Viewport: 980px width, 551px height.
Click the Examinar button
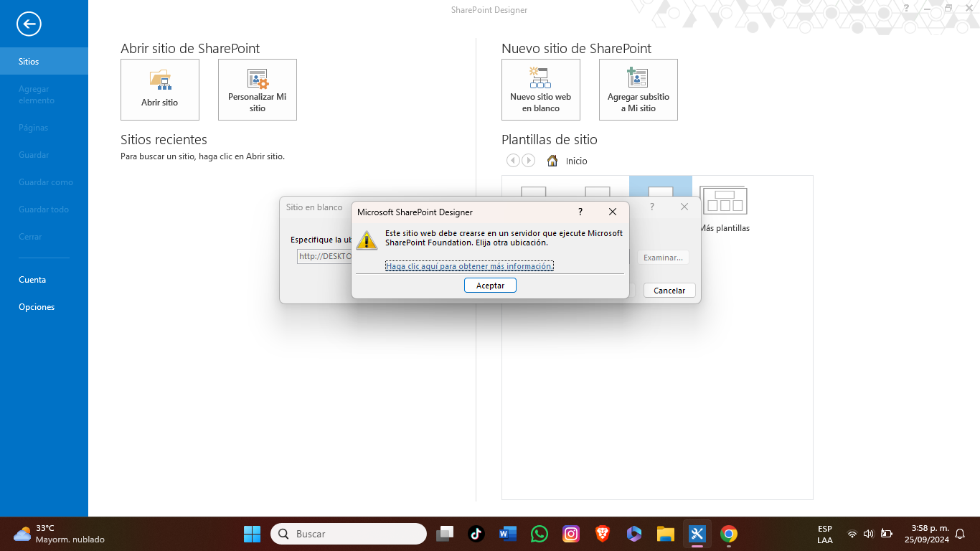pyautogui.click(x=663, y=258)
